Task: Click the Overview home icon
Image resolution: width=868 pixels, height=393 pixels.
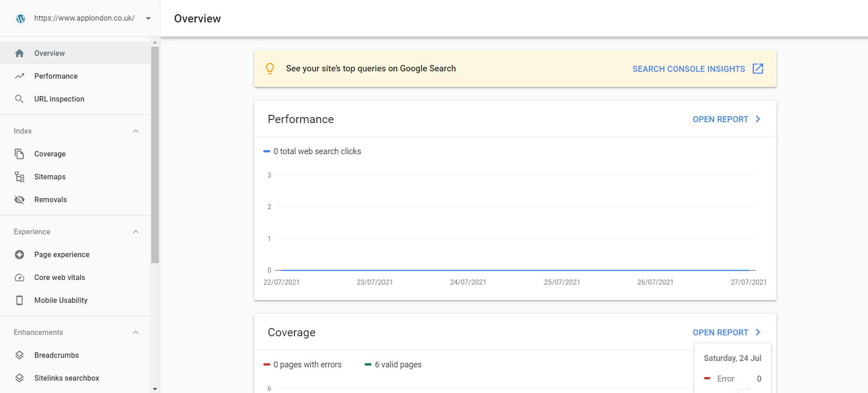Action: click(x=19, y=53)
